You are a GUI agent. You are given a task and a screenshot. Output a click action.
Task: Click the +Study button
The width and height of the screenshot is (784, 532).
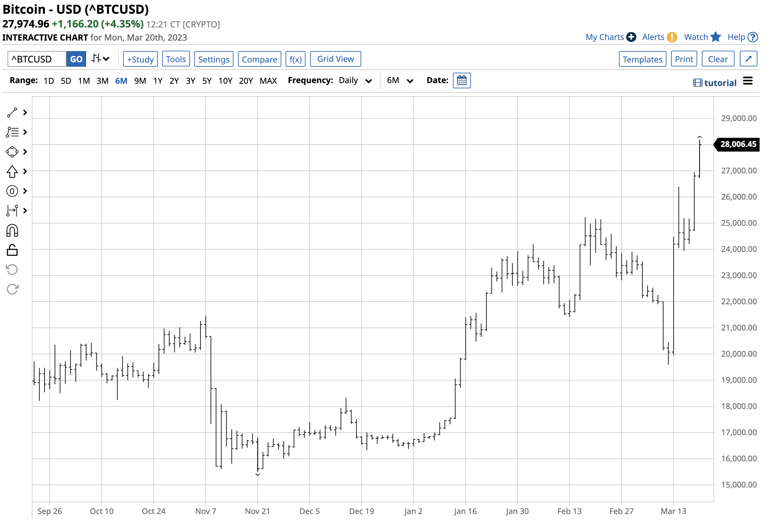click(141, 59)
